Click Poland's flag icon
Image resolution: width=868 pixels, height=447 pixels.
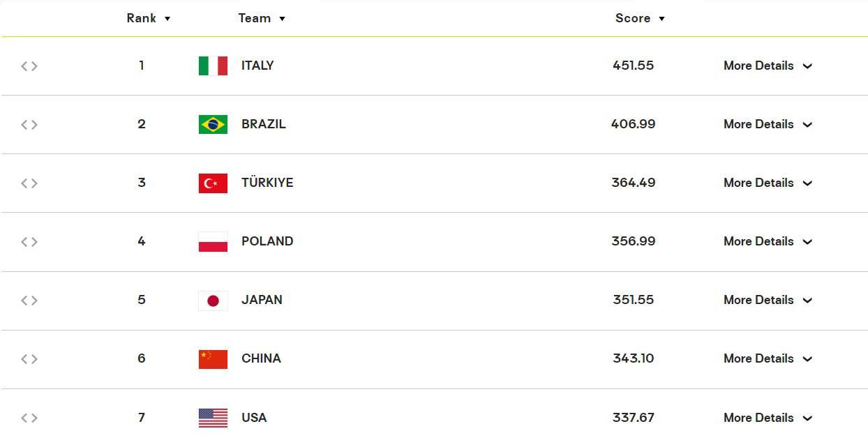(213, 241)
